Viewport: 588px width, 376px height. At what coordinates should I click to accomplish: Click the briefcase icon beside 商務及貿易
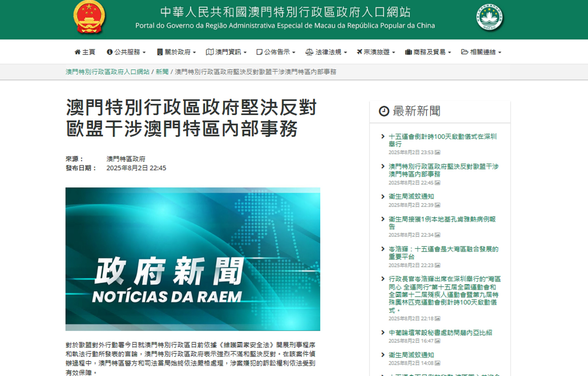[x=408, y=52]
